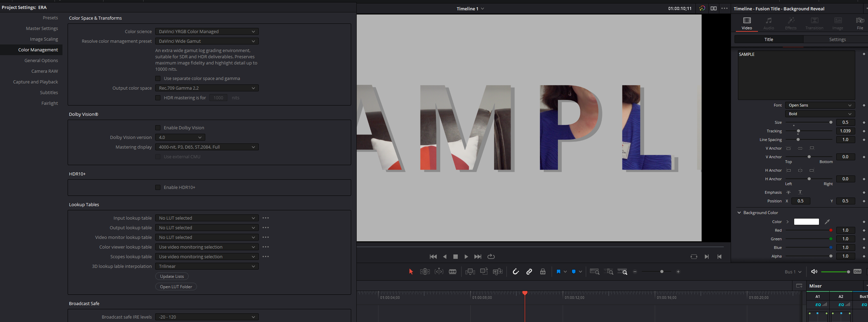
Task: Open Input lookup table dropdown
Action: pyautogui.click(x=207, y=218)
